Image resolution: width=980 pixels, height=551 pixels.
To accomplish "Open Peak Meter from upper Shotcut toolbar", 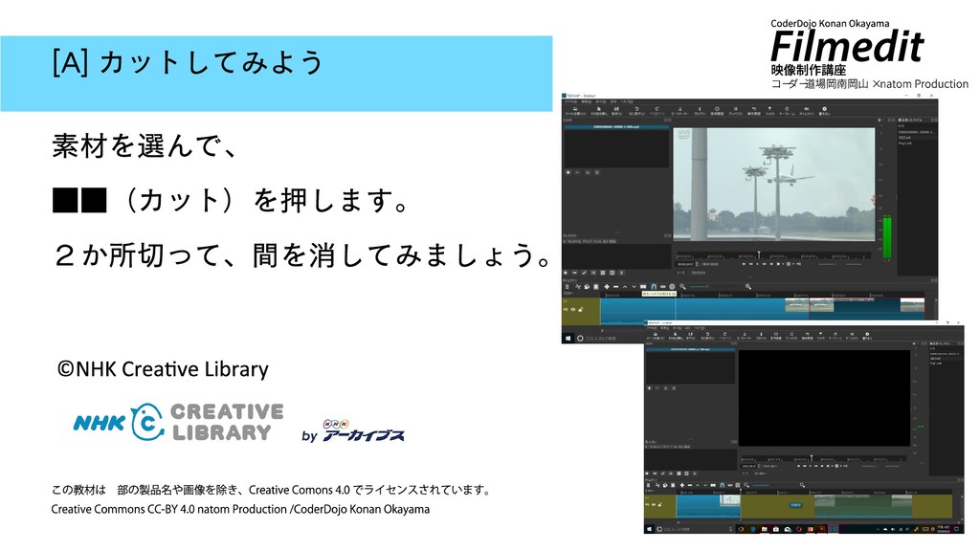I will [x=680, y=109].
